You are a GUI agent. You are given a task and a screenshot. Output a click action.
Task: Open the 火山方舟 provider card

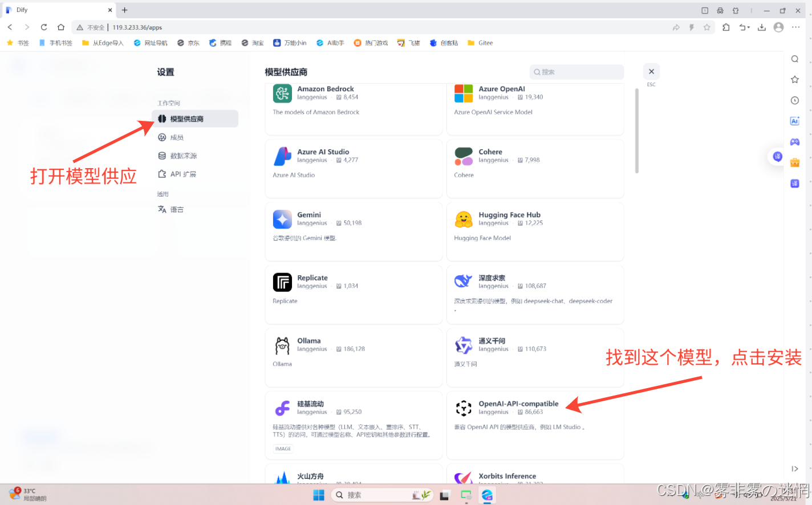[354, 474]
